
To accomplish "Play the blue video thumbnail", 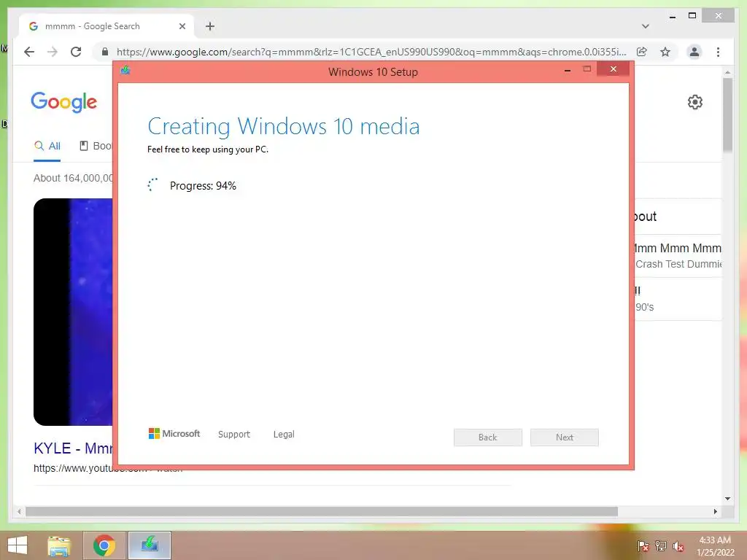I will [73, 312].
